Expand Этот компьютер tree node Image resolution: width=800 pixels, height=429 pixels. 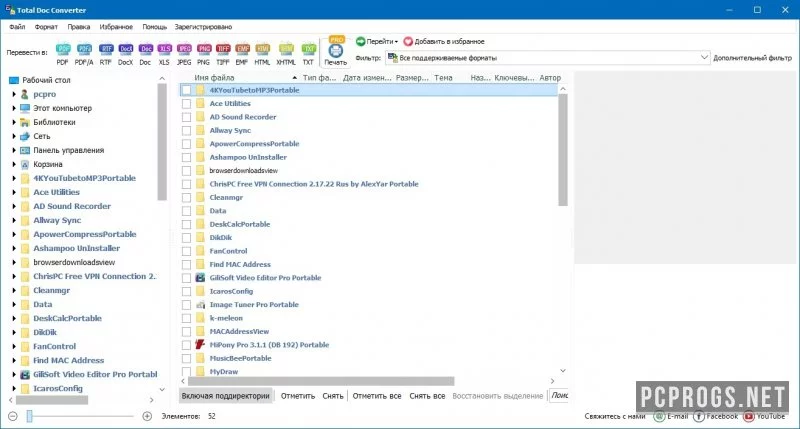point(14,108)
